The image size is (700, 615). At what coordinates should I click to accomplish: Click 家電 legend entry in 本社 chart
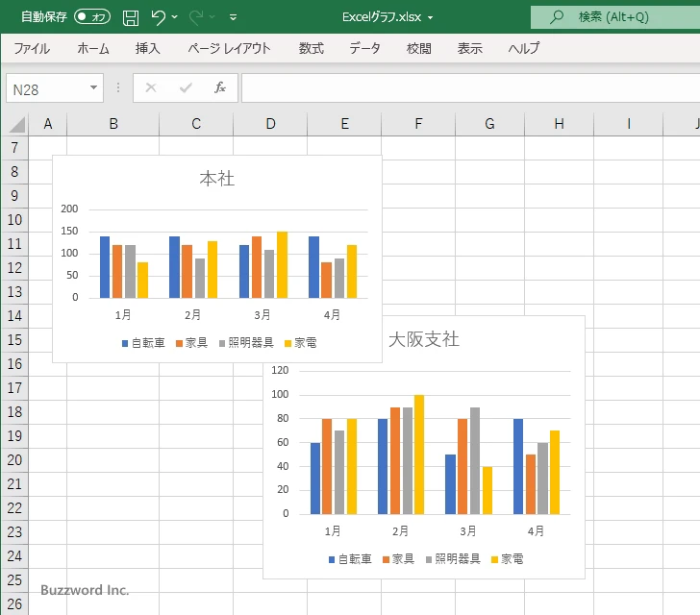pyautogui.click(x=301, y=343)
